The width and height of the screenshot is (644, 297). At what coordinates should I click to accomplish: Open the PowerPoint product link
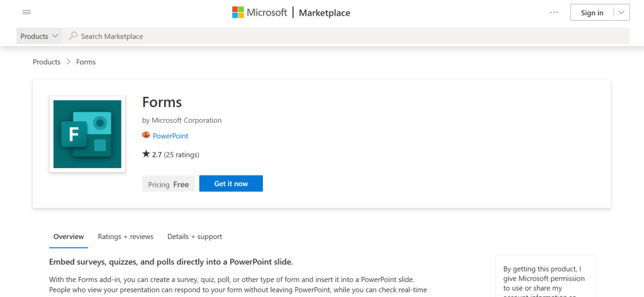pyautogui.click(x=170, y=136)
